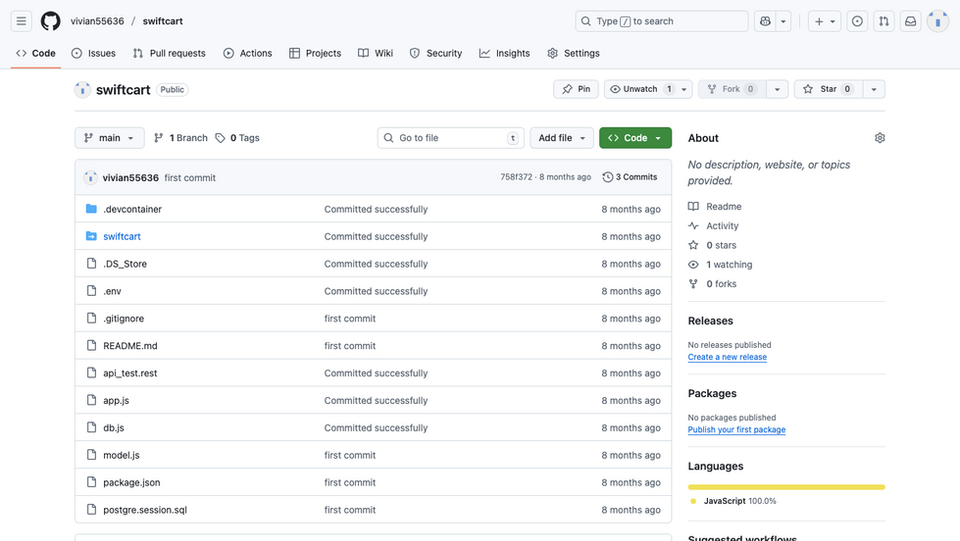Expand the star lists dropdown arrow
The width and height of the screenshot is (960, 541).
tap(874, 89)
